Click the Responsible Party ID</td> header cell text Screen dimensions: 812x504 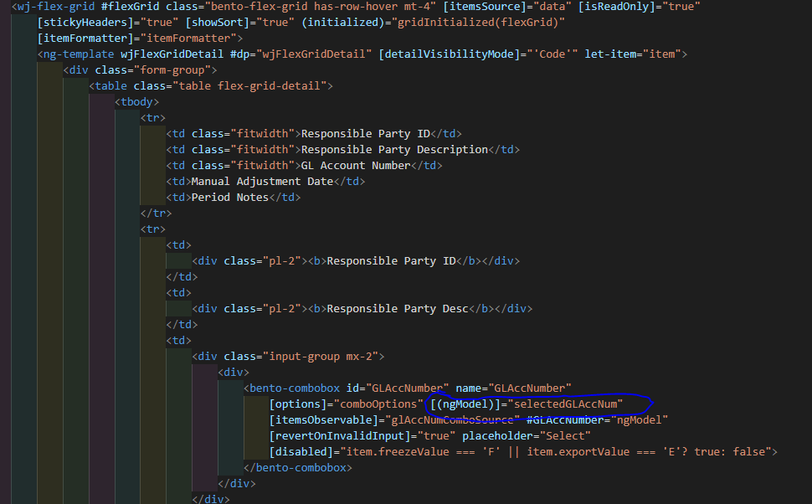tap(366, 134)
